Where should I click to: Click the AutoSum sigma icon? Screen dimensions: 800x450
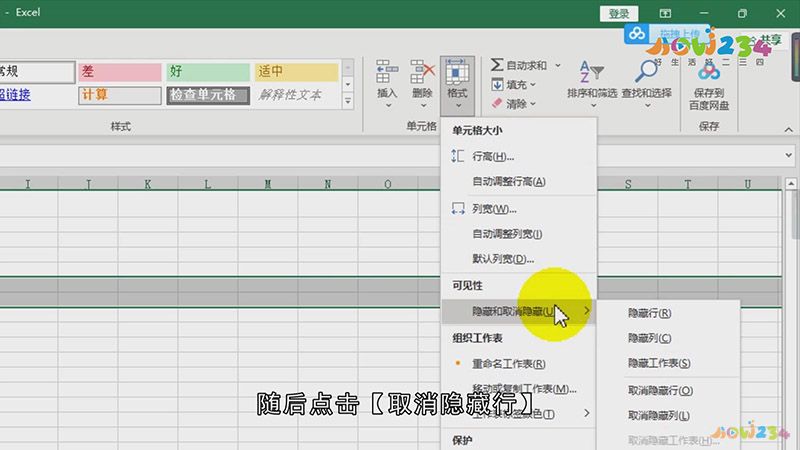click(x=497, y=65)
